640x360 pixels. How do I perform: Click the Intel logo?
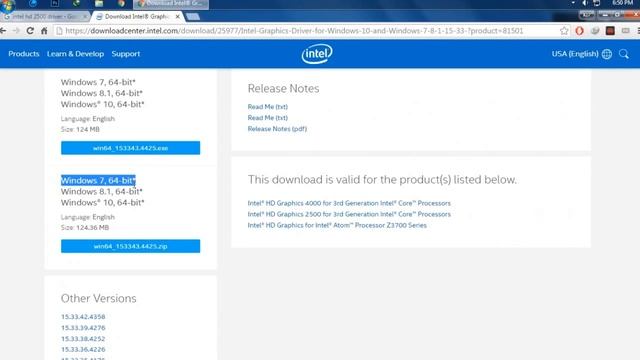[317, 54]
